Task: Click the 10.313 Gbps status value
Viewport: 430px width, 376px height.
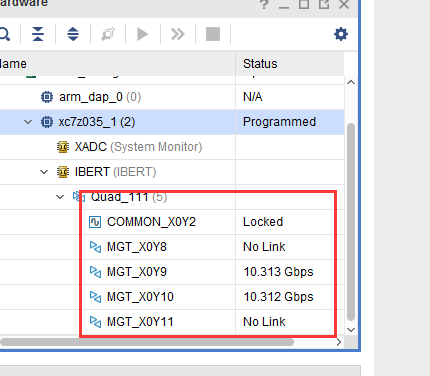Action: click(x=278, y=272)
